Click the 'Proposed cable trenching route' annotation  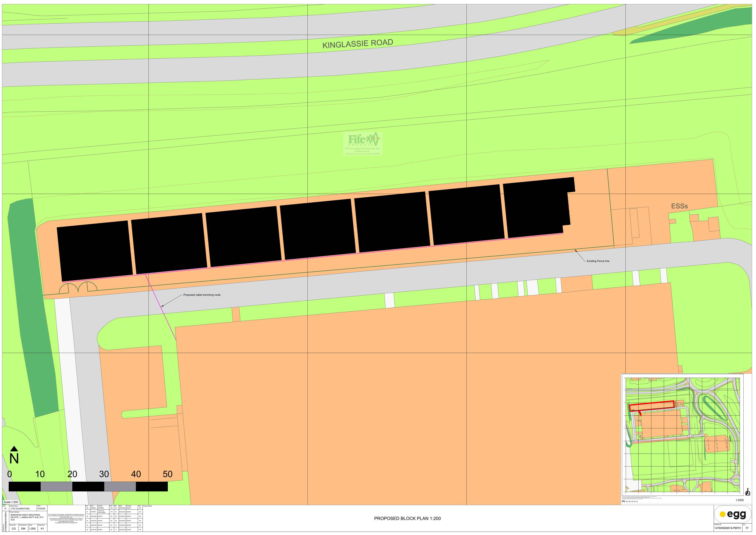202,295
